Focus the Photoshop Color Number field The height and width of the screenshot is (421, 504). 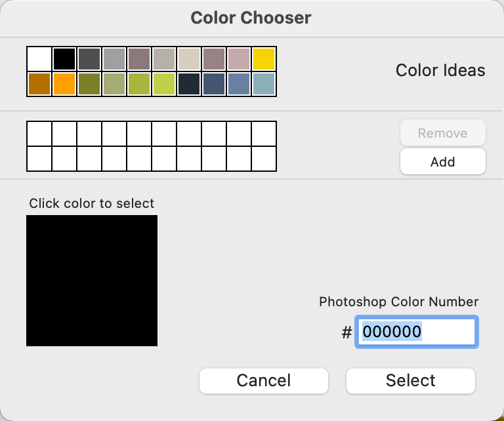click(x=416, y=332)
